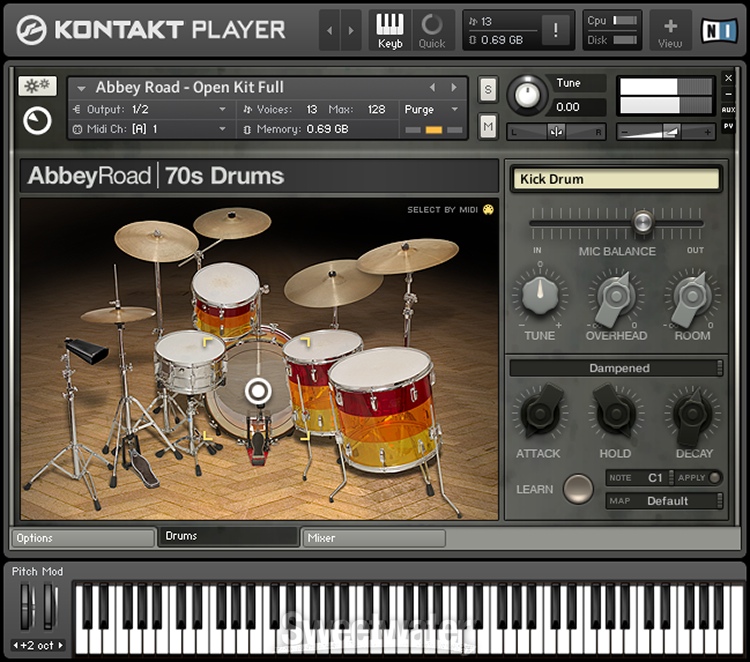Click the OVERHEAD level knob
This screenshot has height=662, width=750.
tap(616, 297)
